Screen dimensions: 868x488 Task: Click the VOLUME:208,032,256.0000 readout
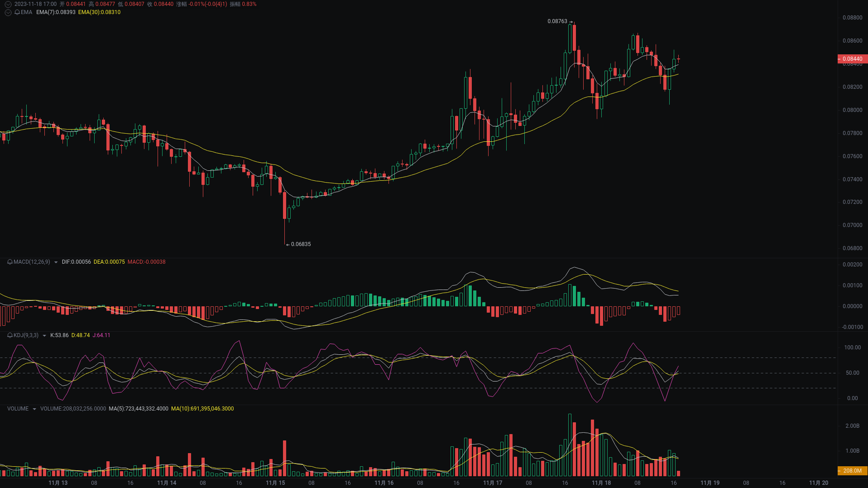click(73, 409)
